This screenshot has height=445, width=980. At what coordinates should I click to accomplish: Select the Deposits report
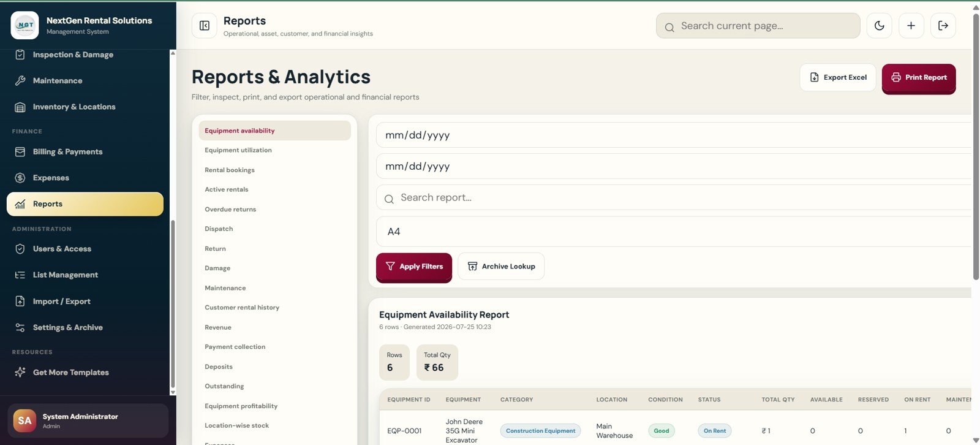point(274,367)
